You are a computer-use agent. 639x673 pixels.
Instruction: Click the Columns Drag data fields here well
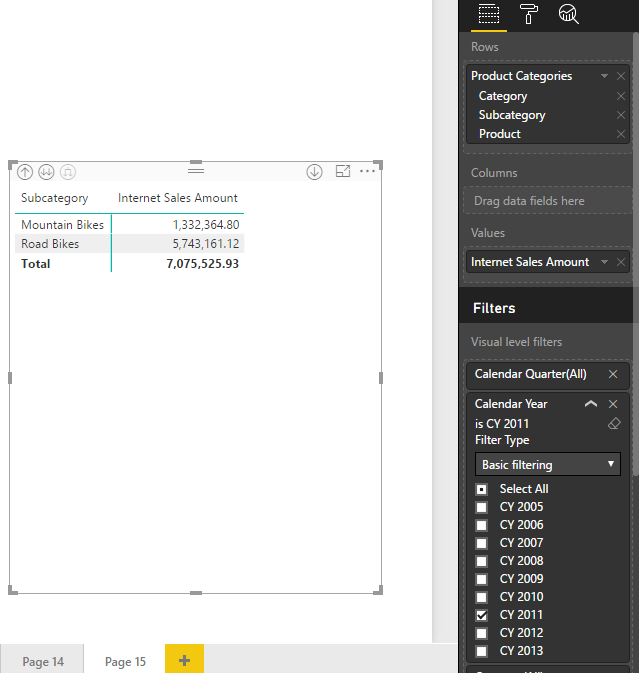click(x=548, y=201)
